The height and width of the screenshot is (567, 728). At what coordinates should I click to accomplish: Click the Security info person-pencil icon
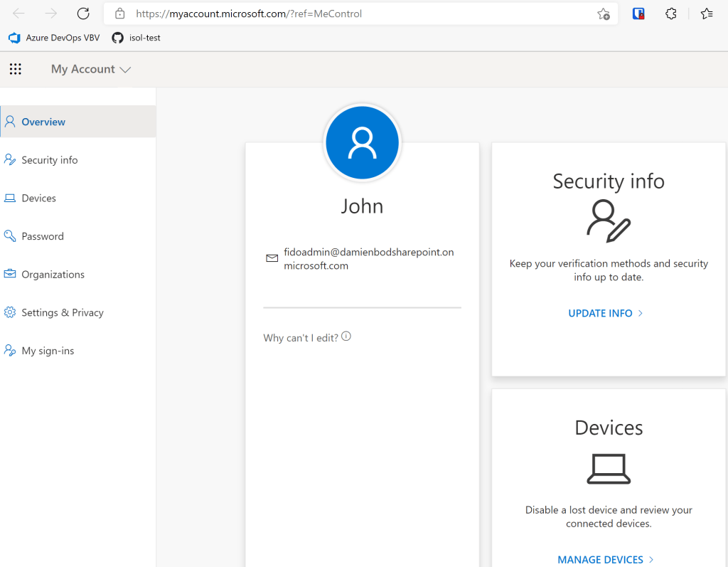[609, 221]
